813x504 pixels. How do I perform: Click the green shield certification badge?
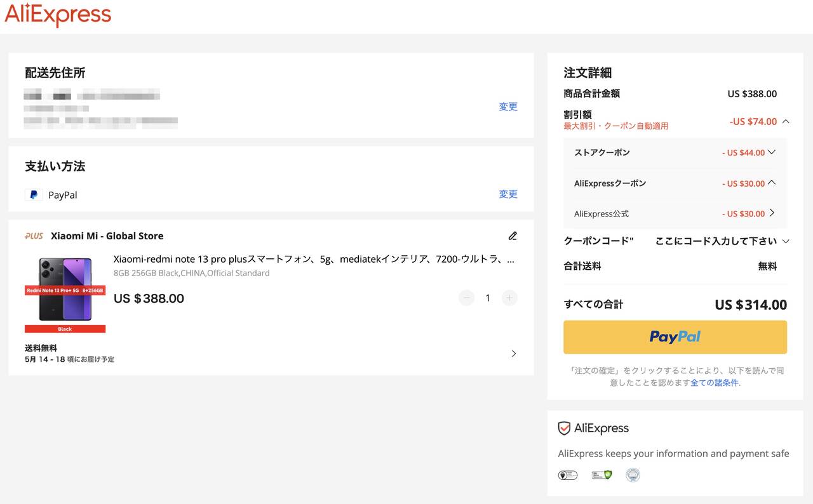pyautogui.click(x=601, y=475)
